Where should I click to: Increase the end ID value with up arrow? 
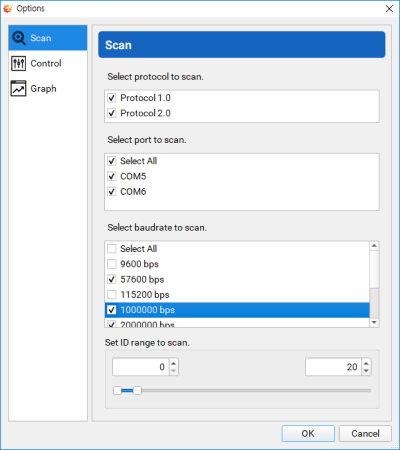tap(366, 363)
